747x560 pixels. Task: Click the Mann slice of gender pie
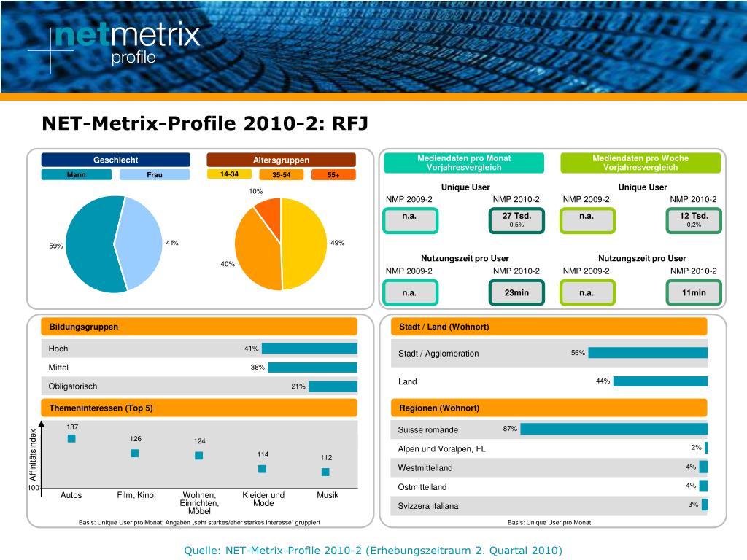tap(90, 245)
